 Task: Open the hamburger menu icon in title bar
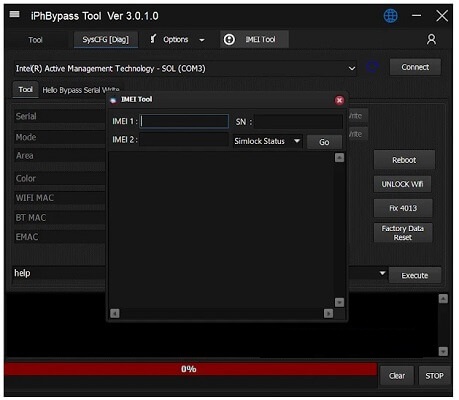pyautogui.click(x=14, y=14)
